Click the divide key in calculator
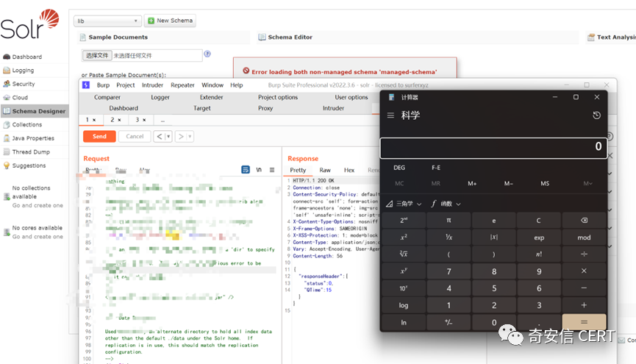 click(584, 254)
